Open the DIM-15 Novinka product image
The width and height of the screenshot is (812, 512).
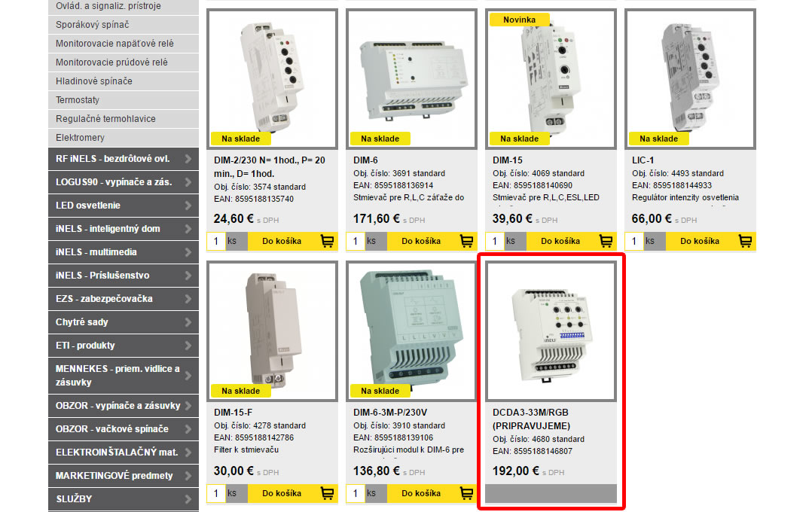pos(551,79)
